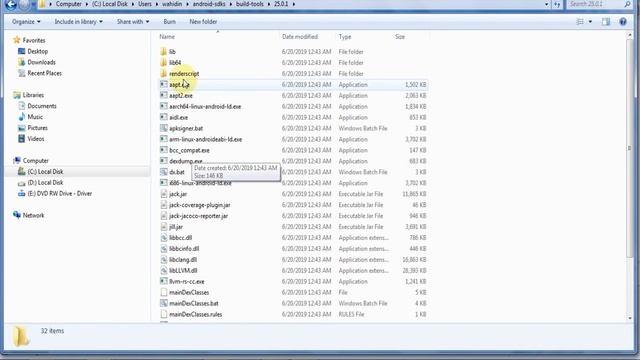This screenshot has height=360, width=640.
Task: Open Include in library menu
Action: coord(78,22)
